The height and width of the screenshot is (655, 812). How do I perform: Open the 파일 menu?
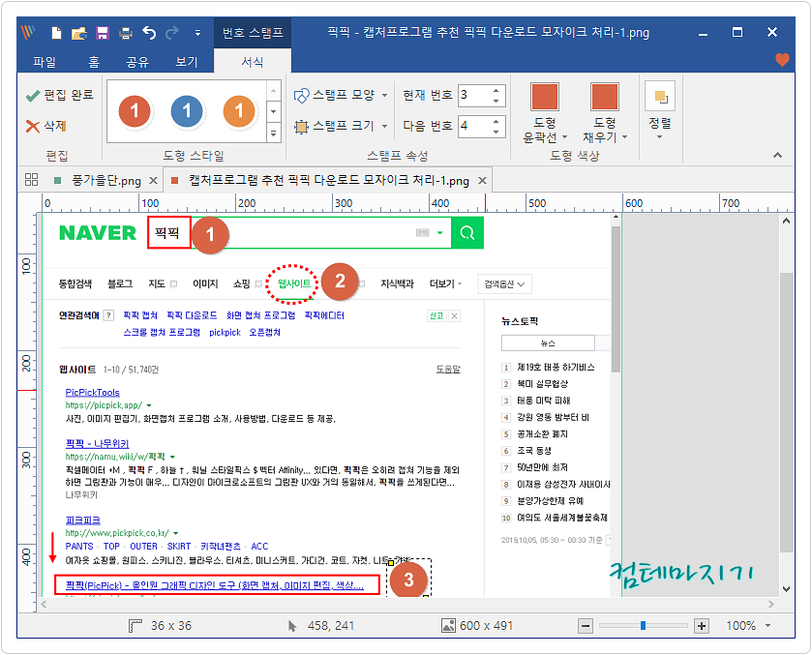pyautogui.click(x=44, y=62)
